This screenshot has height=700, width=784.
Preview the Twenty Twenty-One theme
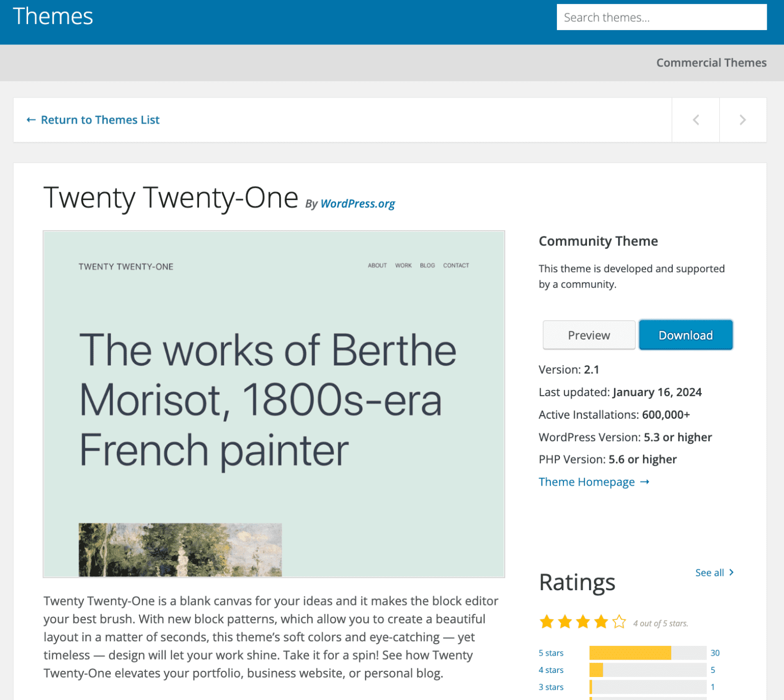(589, 335)
